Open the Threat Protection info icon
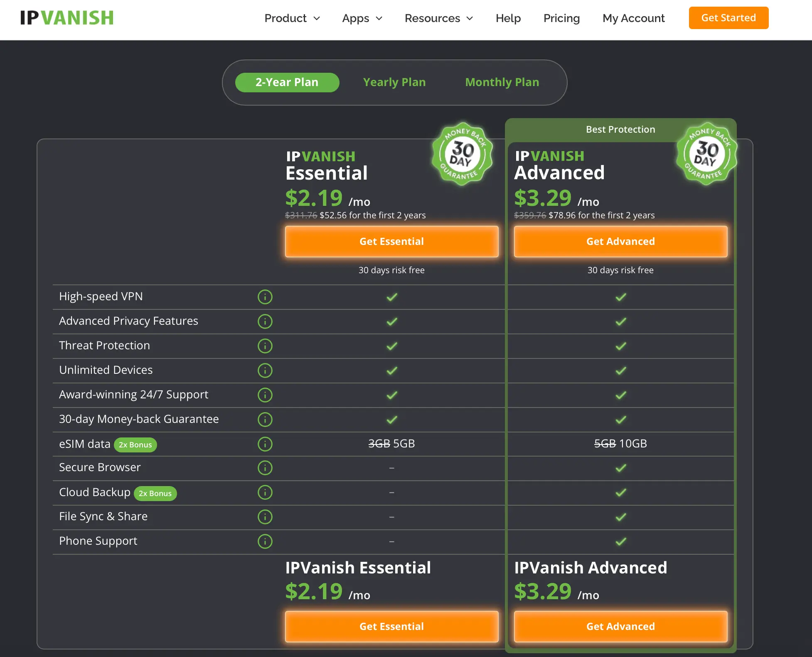 tap(265, 346)
